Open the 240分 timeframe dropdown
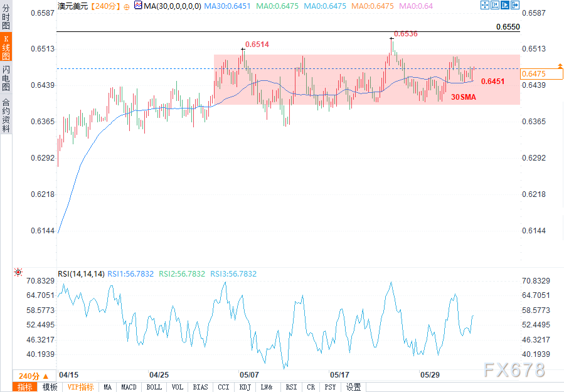564x392 pixels. (x=28, y=374)
